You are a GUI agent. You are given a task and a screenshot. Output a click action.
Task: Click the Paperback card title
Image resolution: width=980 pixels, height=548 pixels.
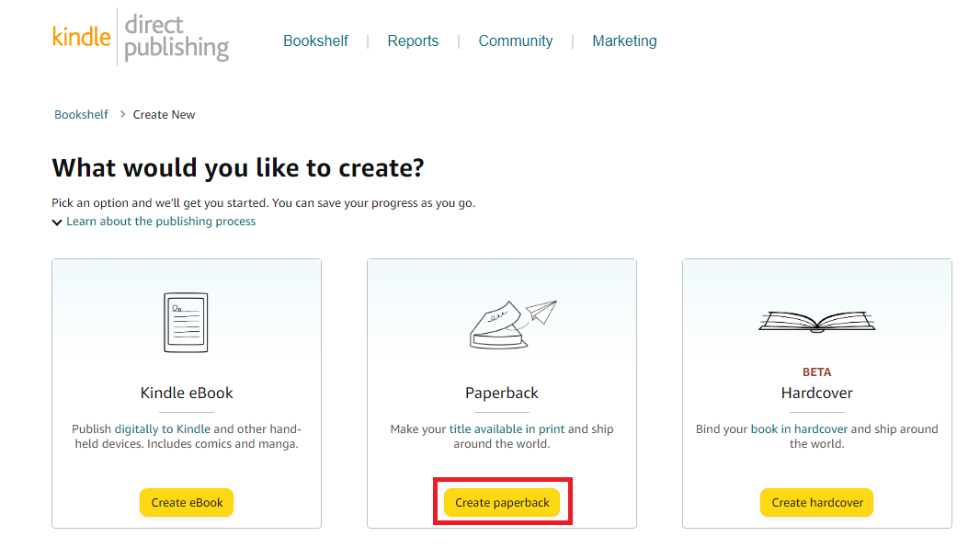click(x=502, y=393)
